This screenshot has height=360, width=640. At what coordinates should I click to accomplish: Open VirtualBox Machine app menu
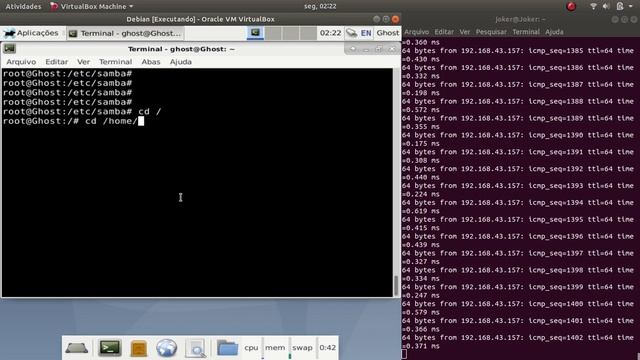[92, 6]
